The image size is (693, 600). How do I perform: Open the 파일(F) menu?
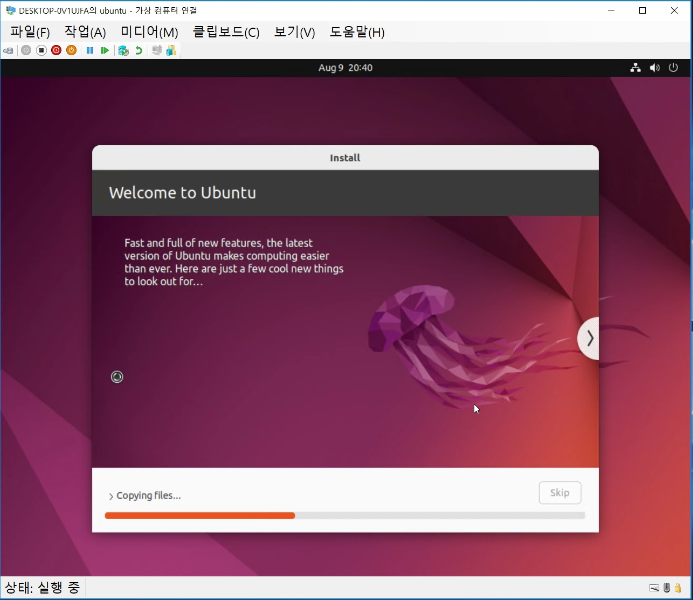tap(30, 32)
